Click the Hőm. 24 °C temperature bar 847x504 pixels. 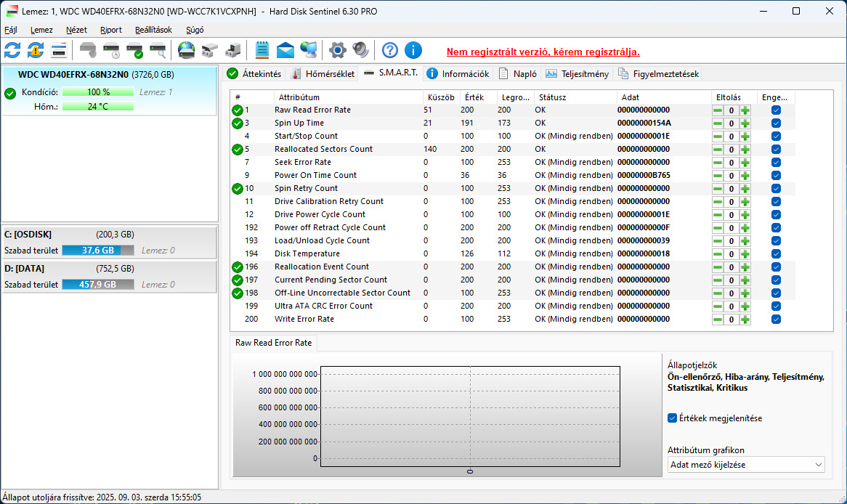tap(98, 107)
